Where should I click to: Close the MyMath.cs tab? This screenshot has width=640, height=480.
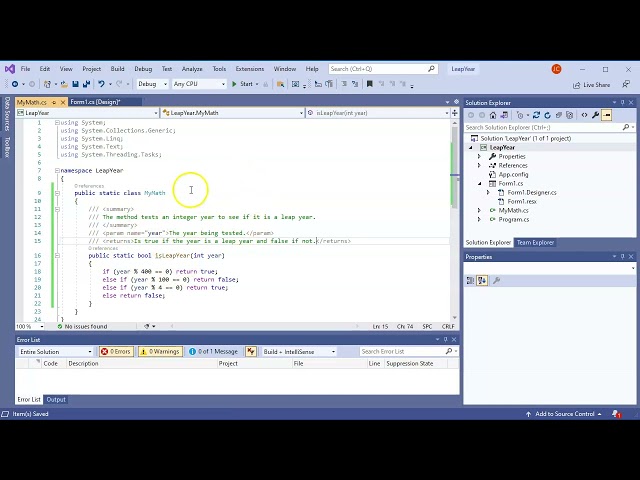pyautogui.click(x=63, y=102)
